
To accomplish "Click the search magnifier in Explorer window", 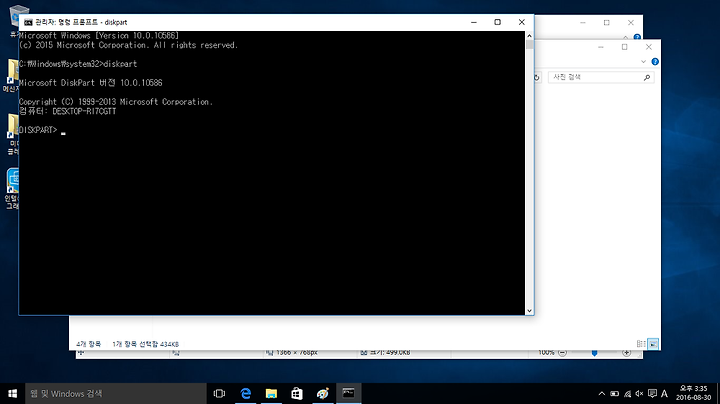I will point(647,78).
